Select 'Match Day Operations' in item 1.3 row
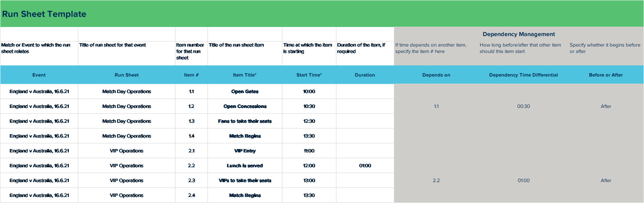644x203 pixels. pyautogui.click(x=126, y=121)
